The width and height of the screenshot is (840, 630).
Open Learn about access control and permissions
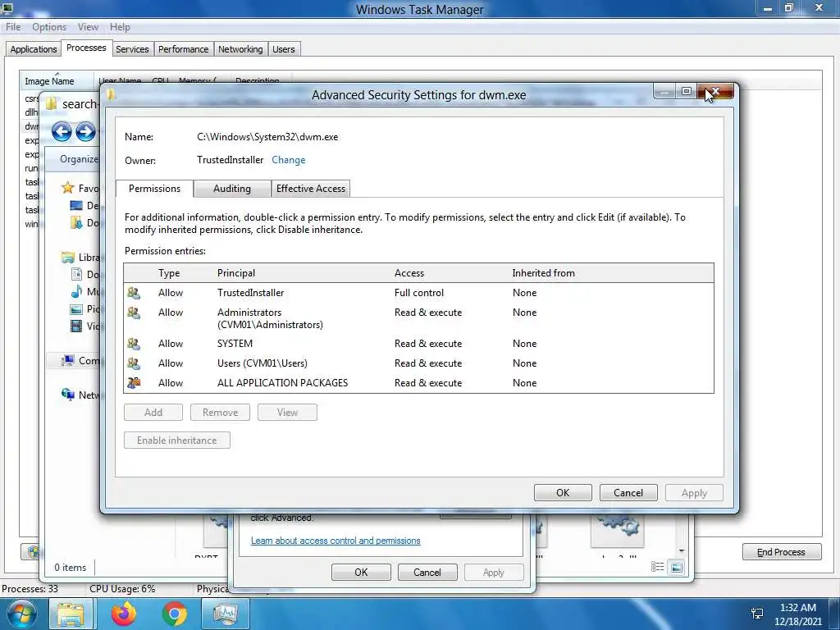click(336, 541)
